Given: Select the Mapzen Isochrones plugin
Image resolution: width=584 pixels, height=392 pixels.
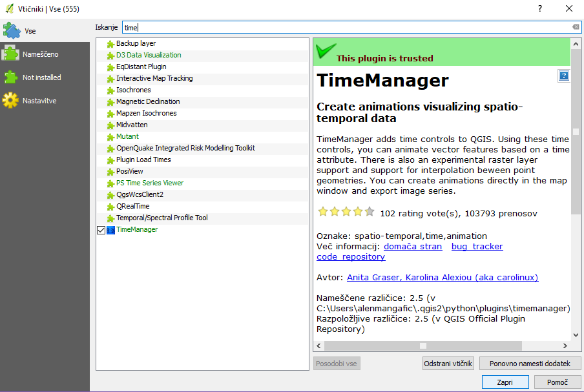Looking at the screenshot, I should 202,113.
